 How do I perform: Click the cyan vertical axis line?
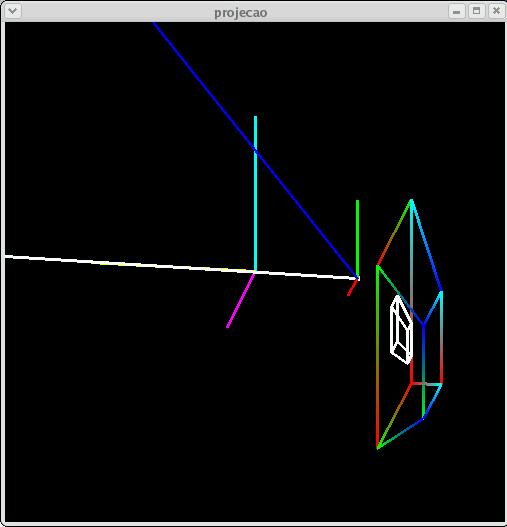coord(256,193)
